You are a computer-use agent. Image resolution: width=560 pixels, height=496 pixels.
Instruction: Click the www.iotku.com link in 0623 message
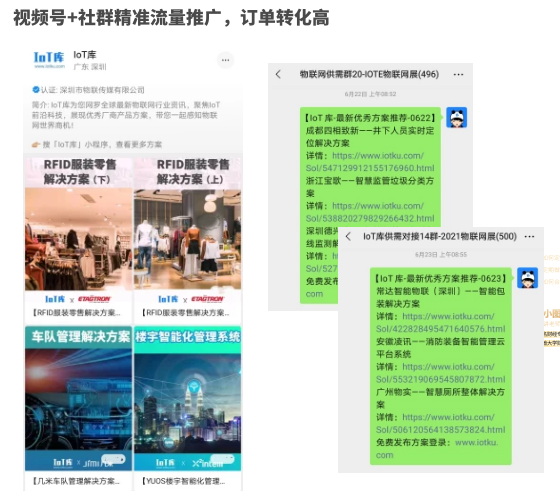[x=437, y=449]
